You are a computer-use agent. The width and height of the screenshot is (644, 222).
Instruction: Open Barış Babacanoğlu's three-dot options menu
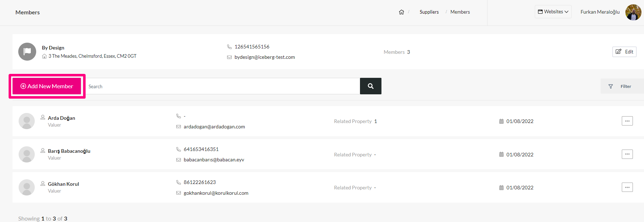click(627, 154)
